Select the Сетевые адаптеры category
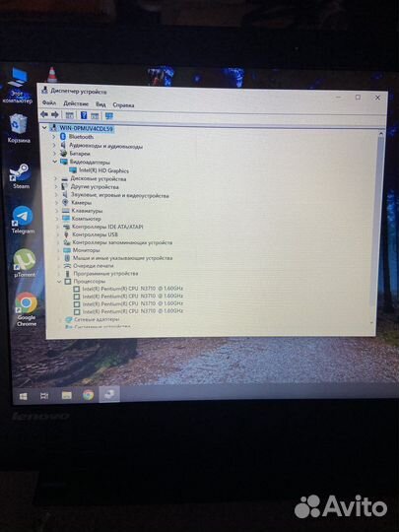 pos(97,319)
